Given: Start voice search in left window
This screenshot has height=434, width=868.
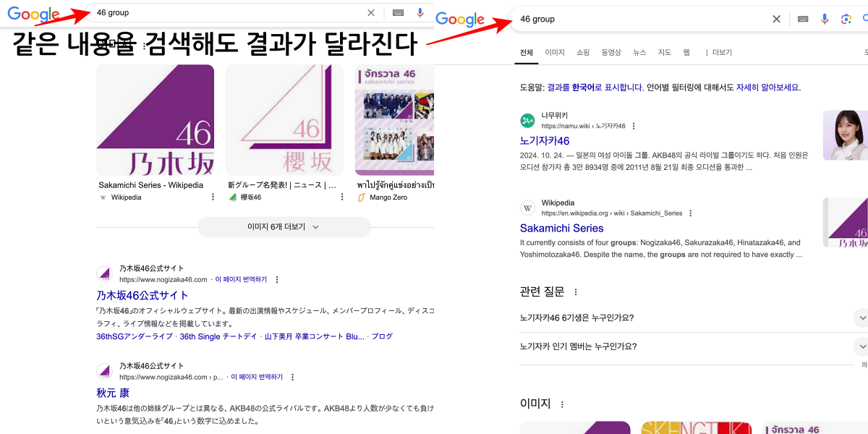Looking at the screenshot, I should click(x=420, y=12).
